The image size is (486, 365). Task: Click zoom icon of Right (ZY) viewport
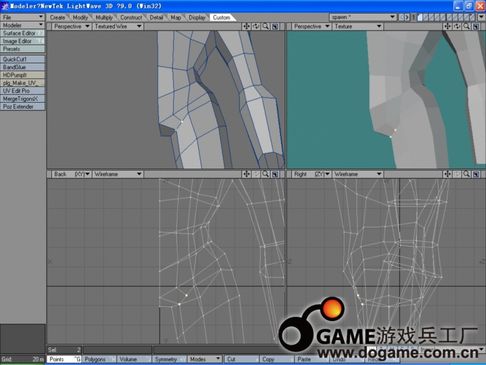coord(467,174)
